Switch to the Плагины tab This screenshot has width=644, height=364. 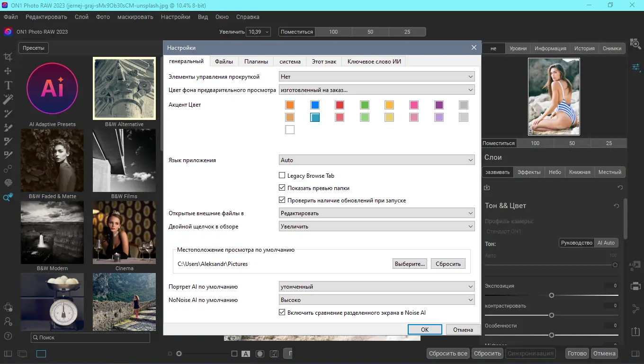tap(256, 62)
